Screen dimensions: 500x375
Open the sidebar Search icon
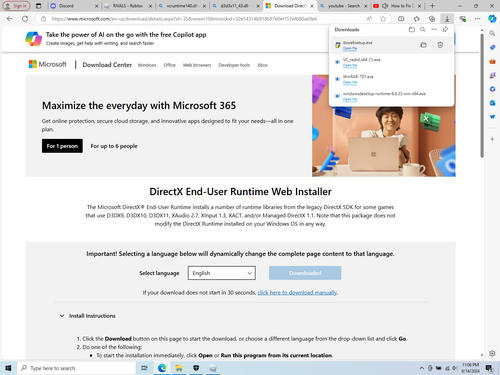[492, 33]
